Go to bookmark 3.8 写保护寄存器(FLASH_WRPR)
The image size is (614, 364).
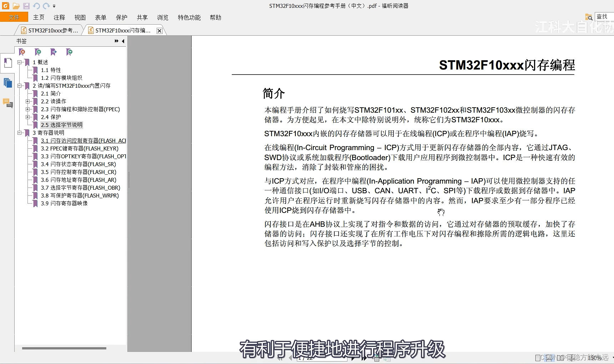pos(80,195)
